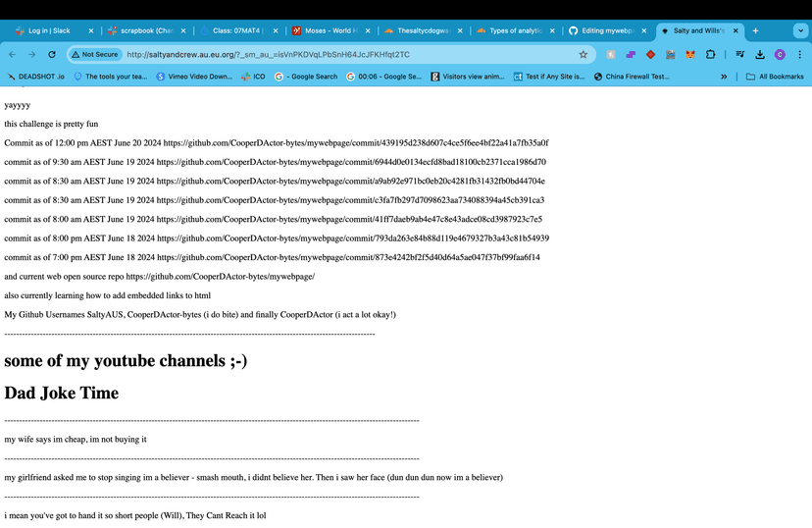
Task: Click the 'yayyyy' text line
Action: pyautogui.click(x=17, y=105)
